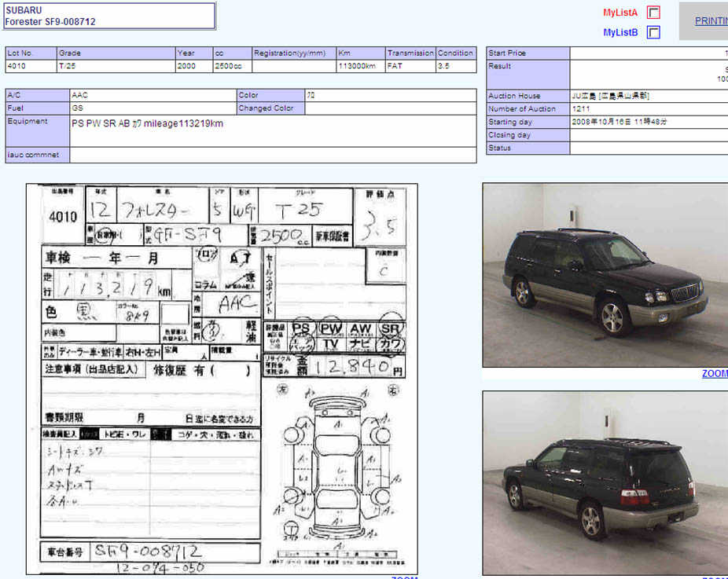The image size is (728, 579).
Task: Click the Result label
Action: point(528,75)
